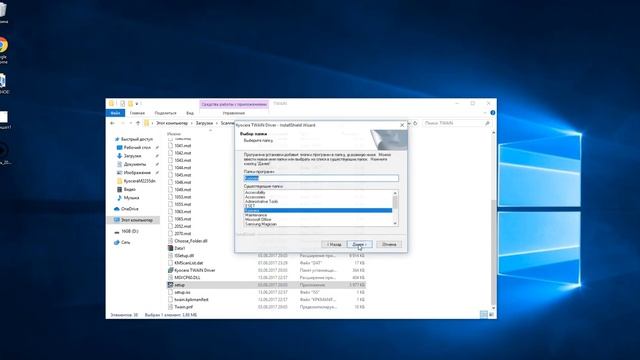The width and height of the screenshot is (640, 360).
Task: Select the highlighted Kyocera folder entry
Action: point(318,210)
